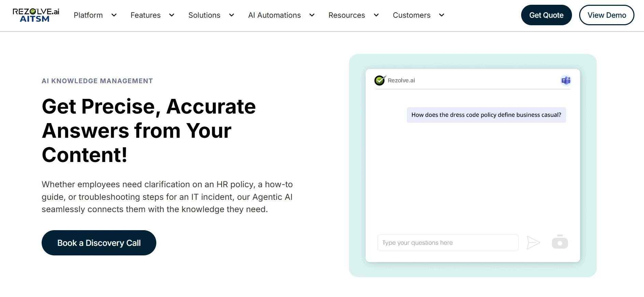Open the AI Automations menu

click(x=274, y=15)
